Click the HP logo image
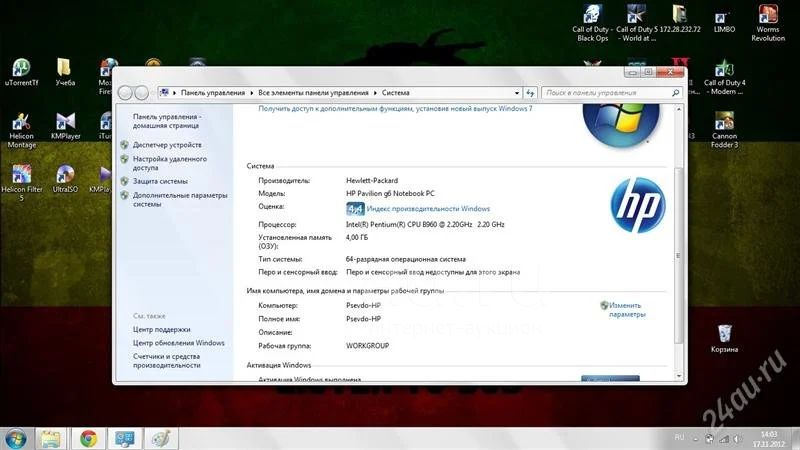 click(638, 205)
